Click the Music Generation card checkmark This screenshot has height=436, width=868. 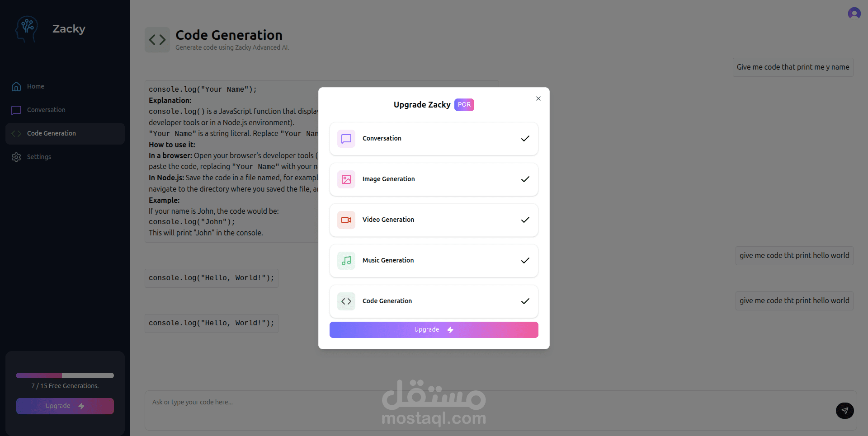coord(525,261)
